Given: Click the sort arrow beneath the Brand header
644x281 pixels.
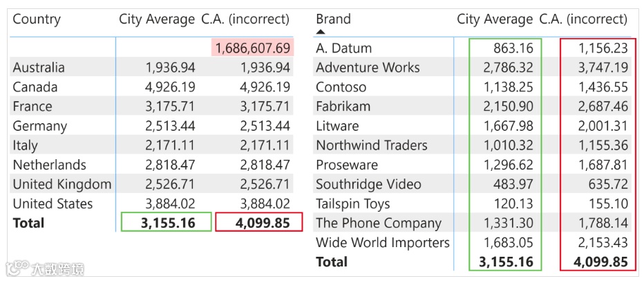Looking at the screenshot, I should [x=321, y=31].
